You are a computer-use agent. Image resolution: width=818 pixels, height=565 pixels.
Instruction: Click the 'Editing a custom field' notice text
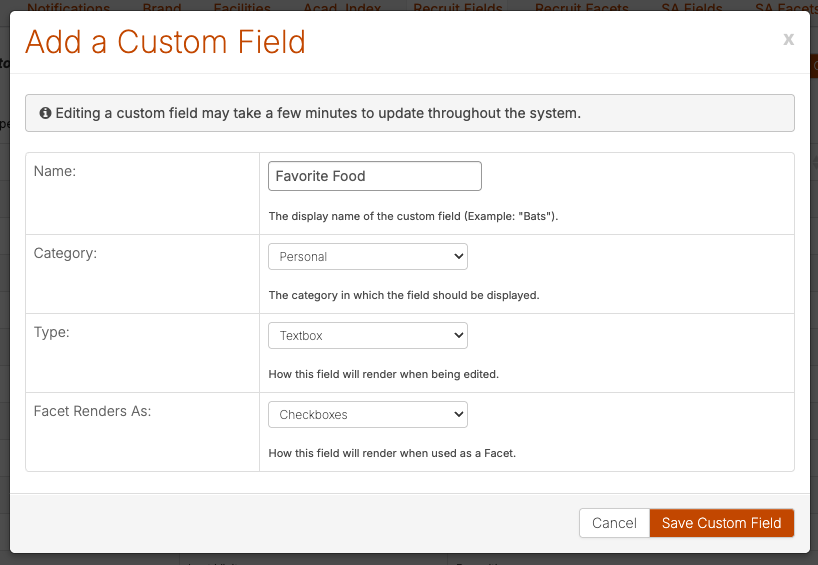318,113
